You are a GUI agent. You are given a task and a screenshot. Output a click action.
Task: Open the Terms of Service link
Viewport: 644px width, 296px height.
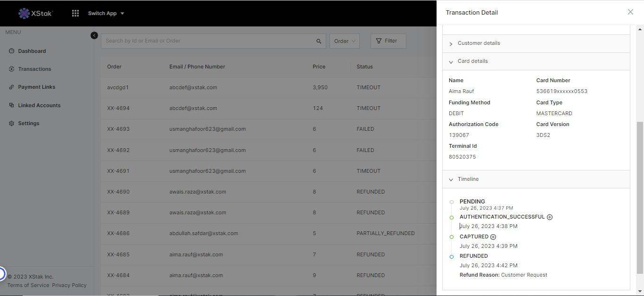[x=28, y=285]
